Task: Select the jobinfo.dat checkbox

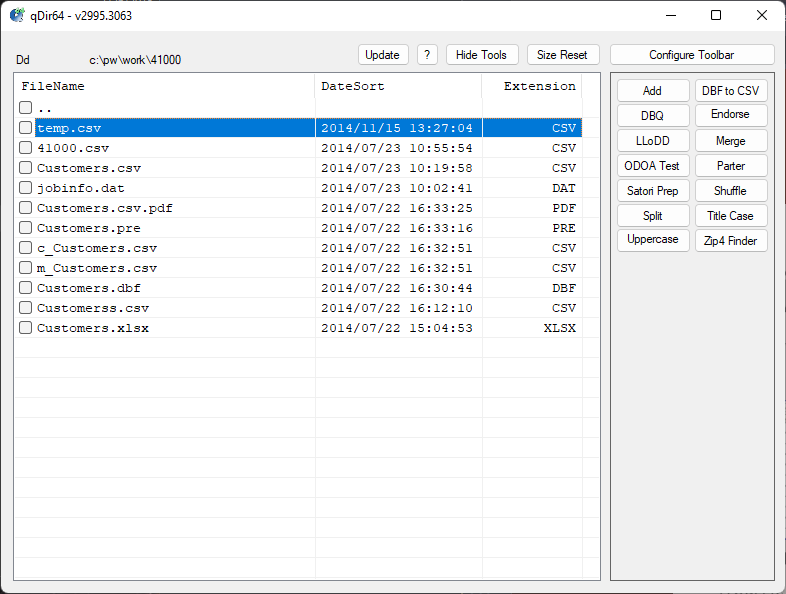Action: coord(25,188)
